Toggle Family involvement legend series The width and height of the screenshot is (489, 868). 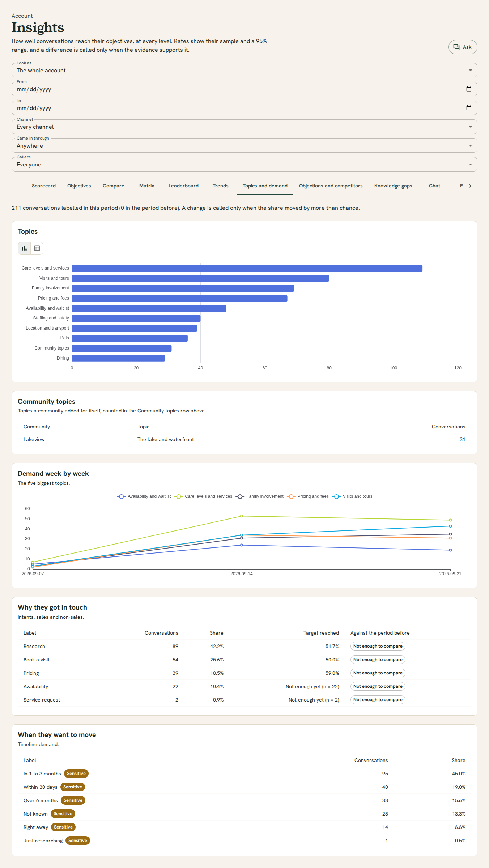pyautogui.click(x=260, y=496)
